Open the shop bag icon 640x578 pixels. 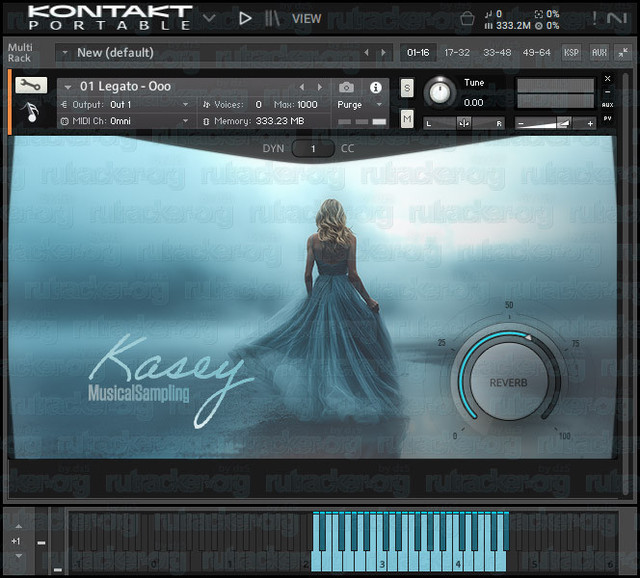(467, 19)
